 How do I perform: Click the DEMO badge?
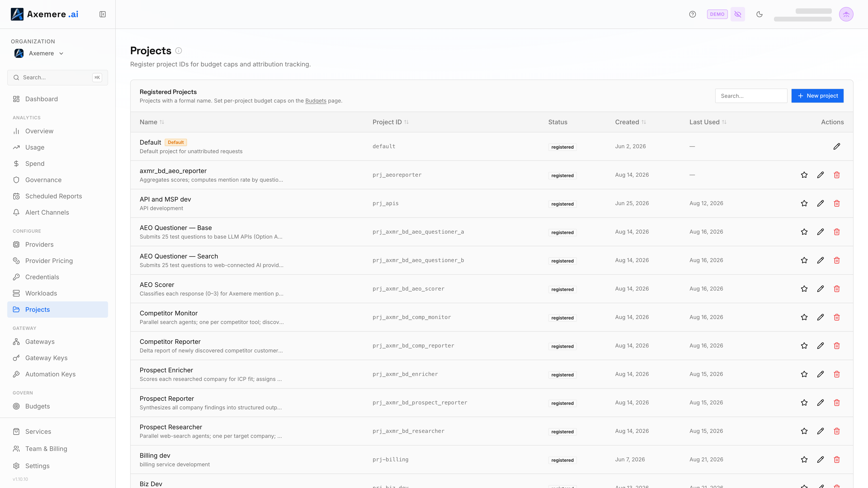(717, 14)
